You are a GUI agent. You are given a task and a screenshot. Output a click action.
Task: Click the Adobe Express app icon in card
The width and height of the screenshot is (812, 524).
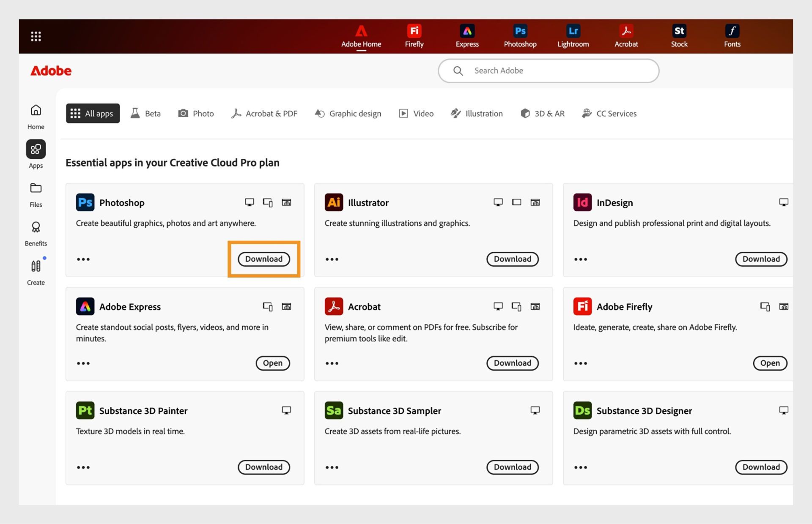click(x=85, y=306)
